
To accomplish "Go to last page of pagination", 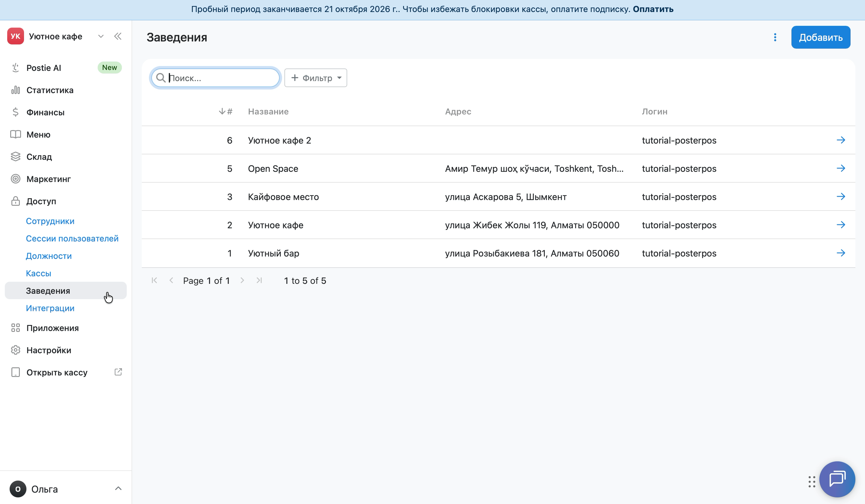I will [259, 281].
